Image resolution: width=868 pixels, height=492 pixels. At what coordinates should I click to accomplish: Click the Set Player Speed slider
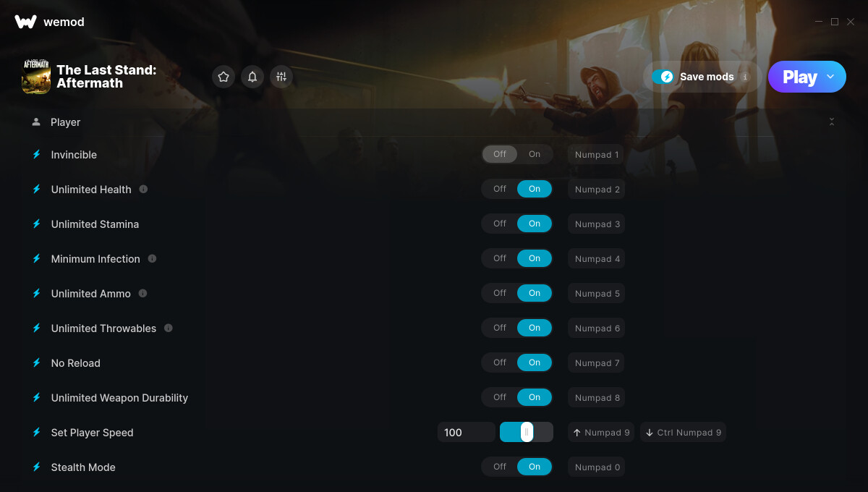pyautogui.click(x=527, y=432)
